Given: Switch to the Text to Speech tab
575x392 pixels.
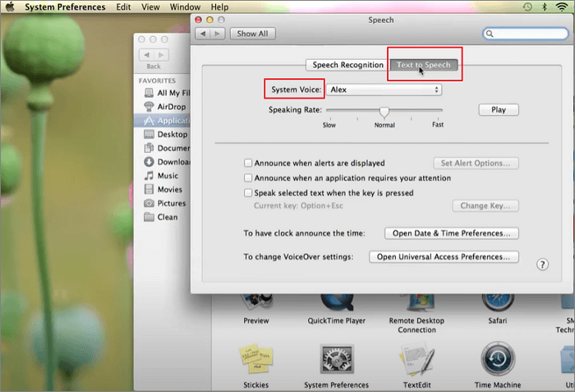Looking at the screenshot, I should click(424, 65).
